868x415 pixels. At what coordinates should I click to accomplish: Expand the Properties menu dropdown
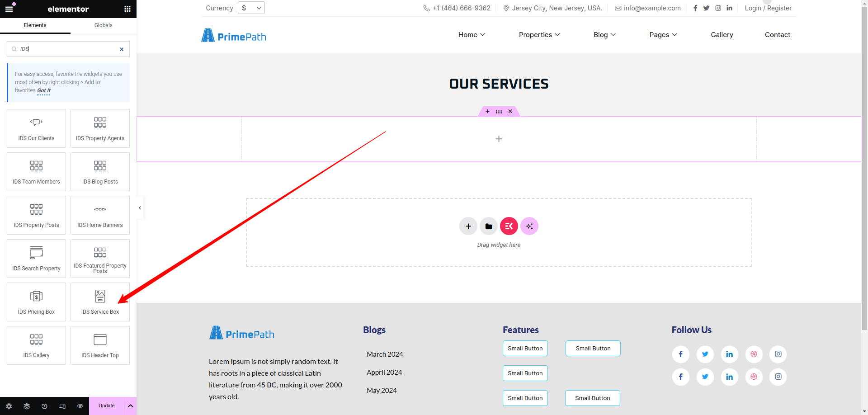(x=539, y=35)
